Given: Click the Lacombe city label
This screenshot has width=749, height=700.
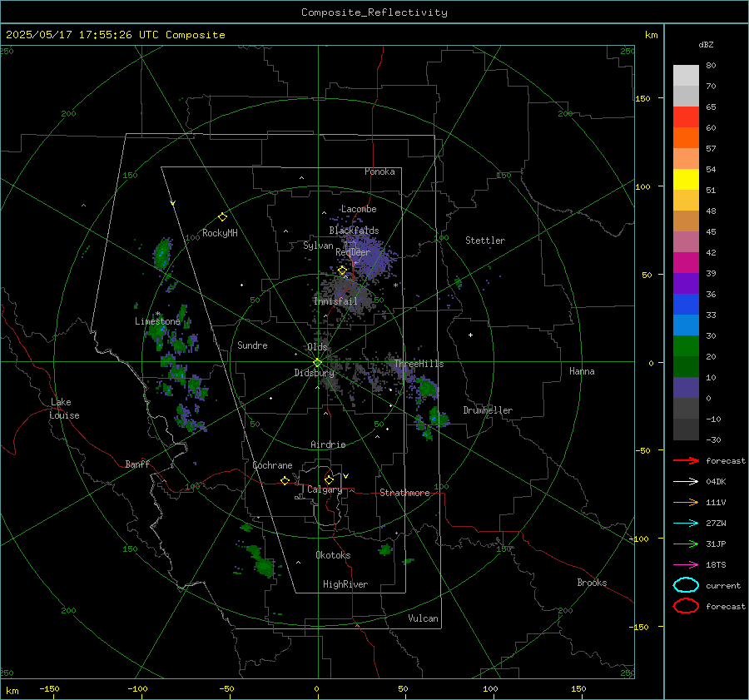Looking at the screenshot, I should [x=359, y=209].
